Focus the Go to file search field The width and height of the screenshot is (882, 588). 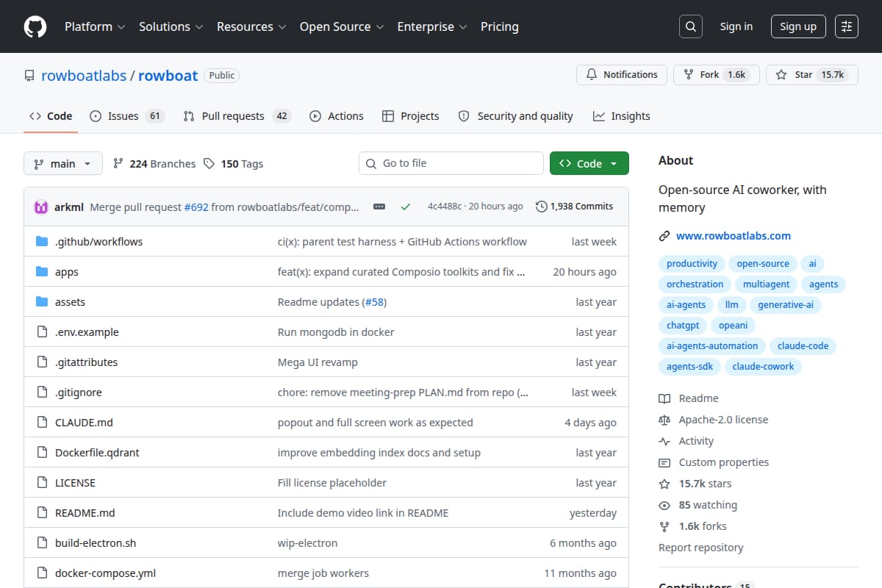tap(451, 163)
